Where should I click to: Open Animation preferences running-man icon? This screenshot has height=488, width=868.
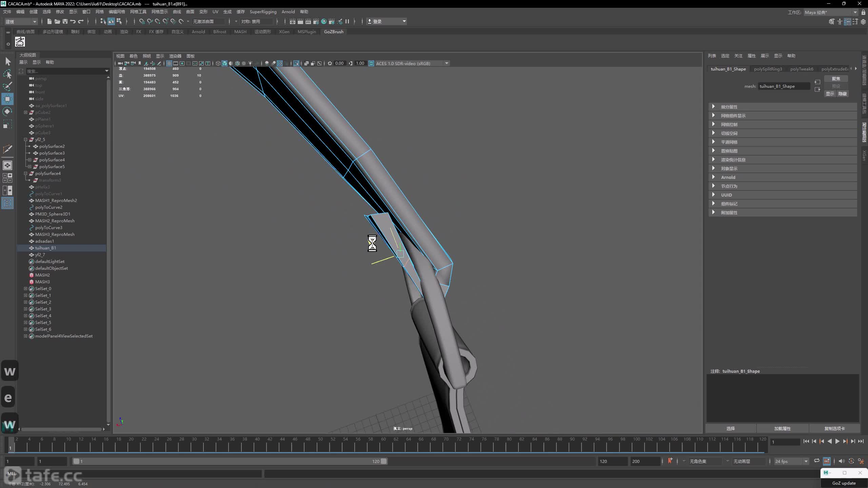click(861, 461)
